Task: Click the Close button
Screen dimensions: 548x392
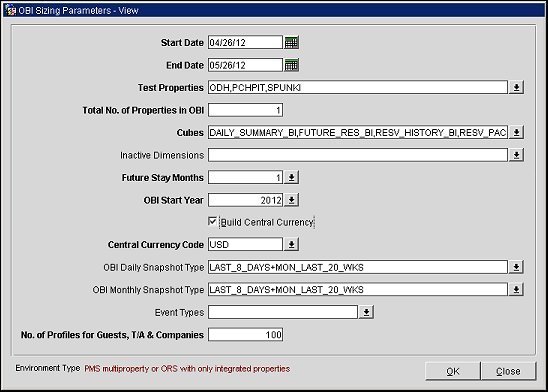Action: [508, 371]
